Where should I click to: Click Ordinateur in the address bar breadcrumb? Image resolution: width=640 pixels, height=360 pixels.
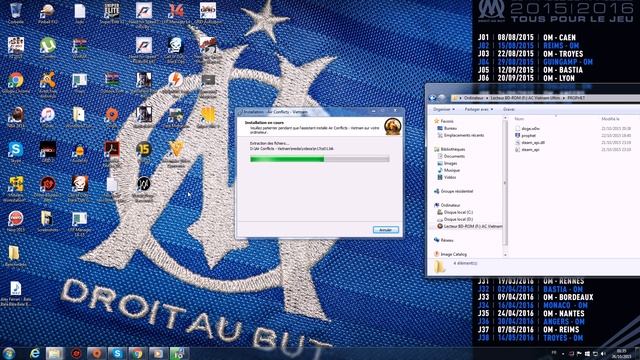point(474,98)
